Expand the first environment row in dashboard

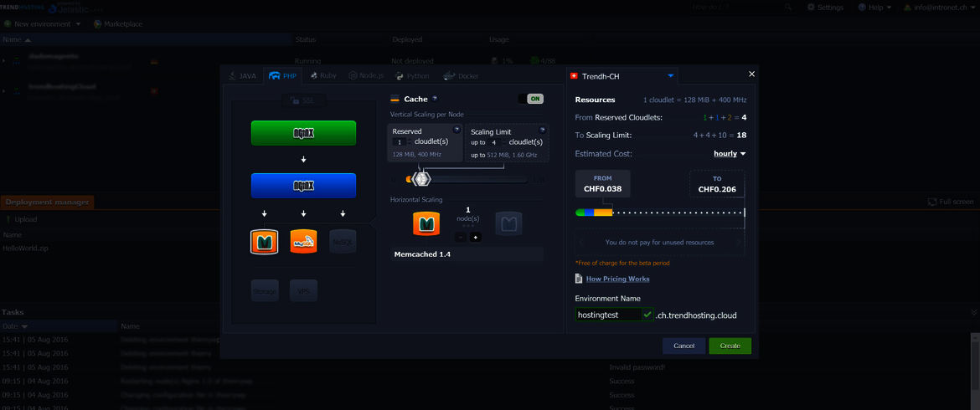tap(3, 60)
